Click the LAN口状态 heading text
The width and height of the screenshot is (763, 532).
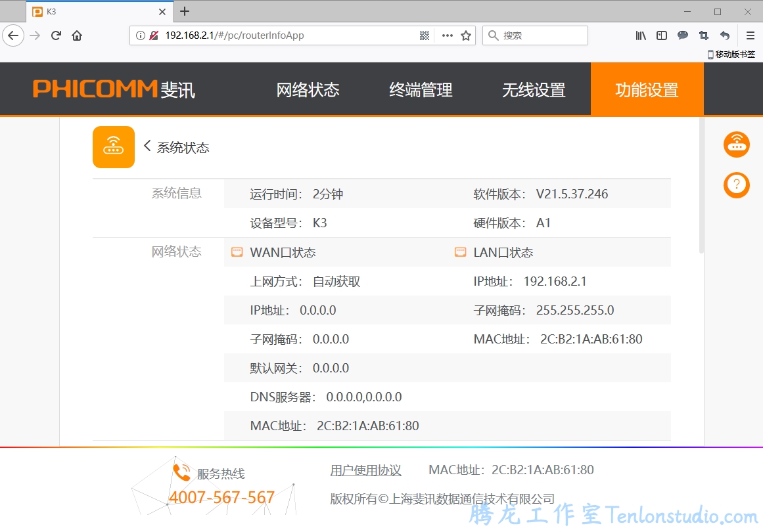(x=503, y=252)
